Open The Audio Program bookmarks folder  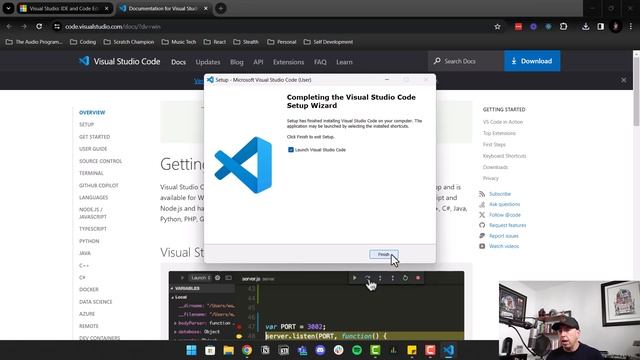[34, 42]
